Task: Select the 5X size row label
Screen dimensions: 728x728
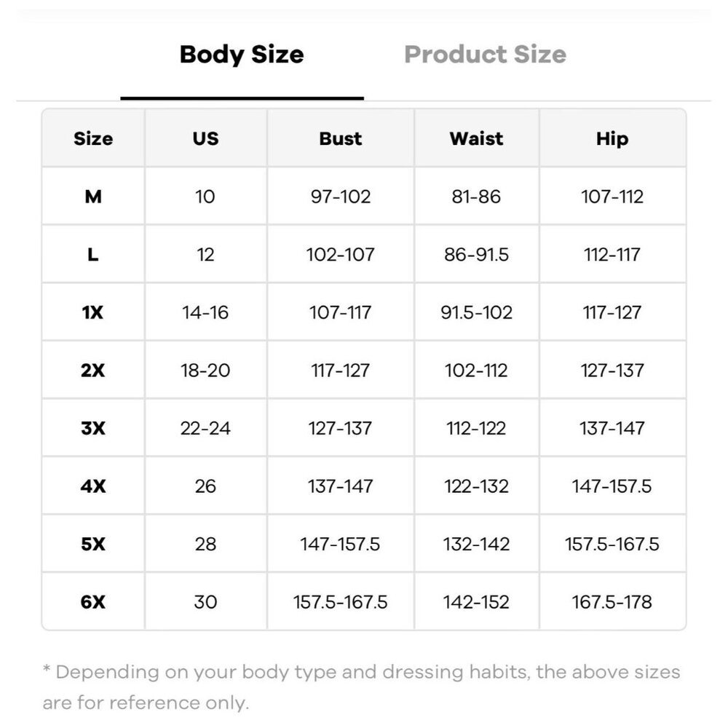Action: 93,544
